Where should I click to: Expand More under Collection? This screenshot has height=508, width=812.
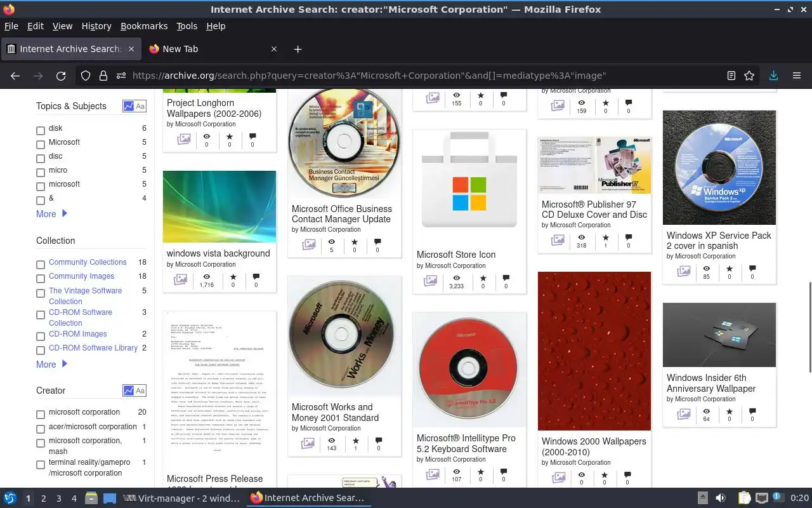point(51,364)
